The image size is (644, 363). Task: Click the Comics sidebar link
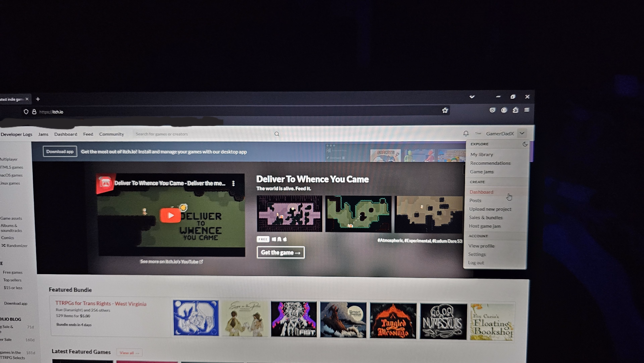tap(7, 238)
